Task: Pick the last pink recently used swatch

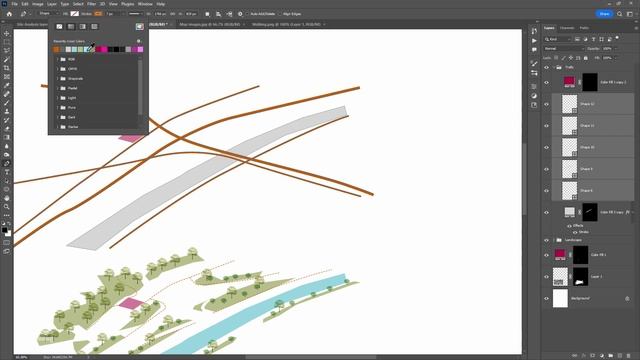Action: [140, 49]
